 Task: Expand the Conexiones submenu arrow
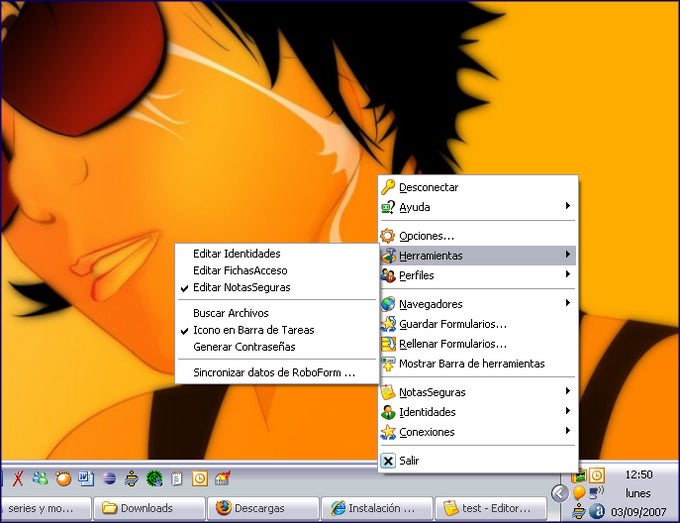click(x=568, y=431)
